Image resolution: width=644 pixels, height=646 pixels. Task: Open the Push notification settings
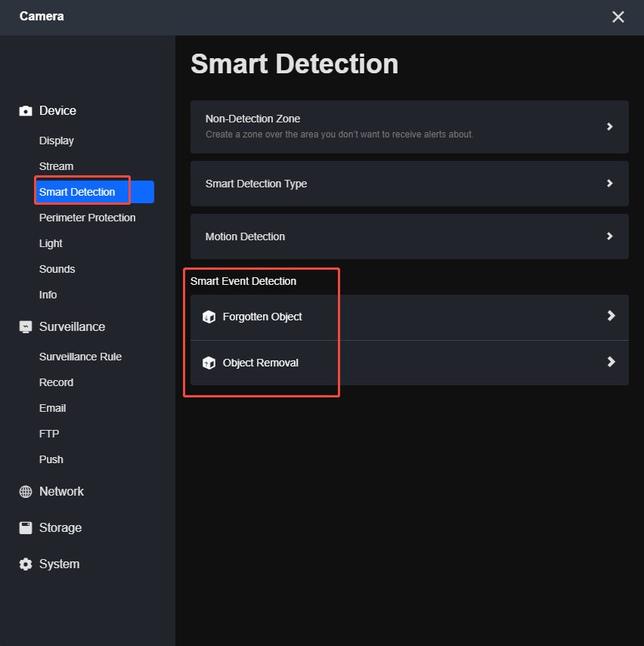[51, 459]
